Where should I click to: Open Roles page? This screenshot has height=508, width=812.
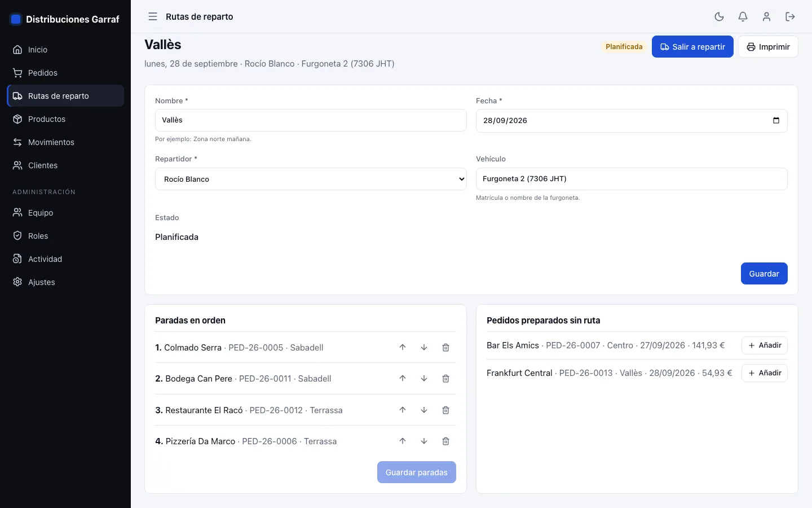[x=65, y=236]
